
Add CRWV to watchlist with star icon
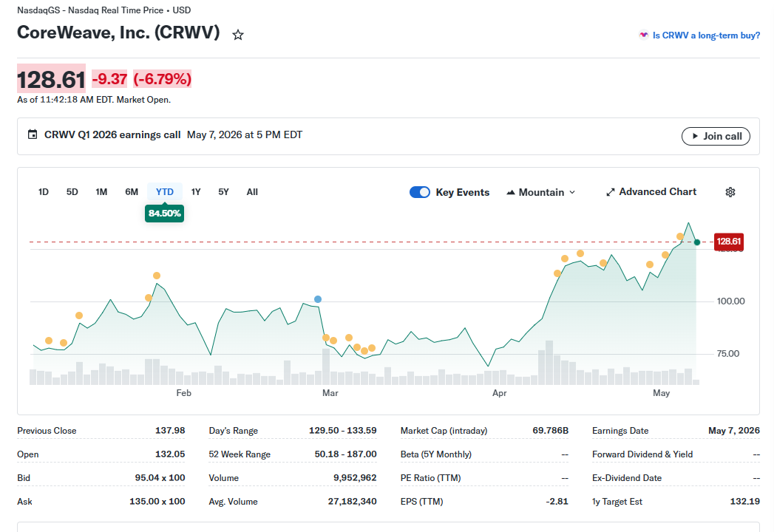point(238,35)
